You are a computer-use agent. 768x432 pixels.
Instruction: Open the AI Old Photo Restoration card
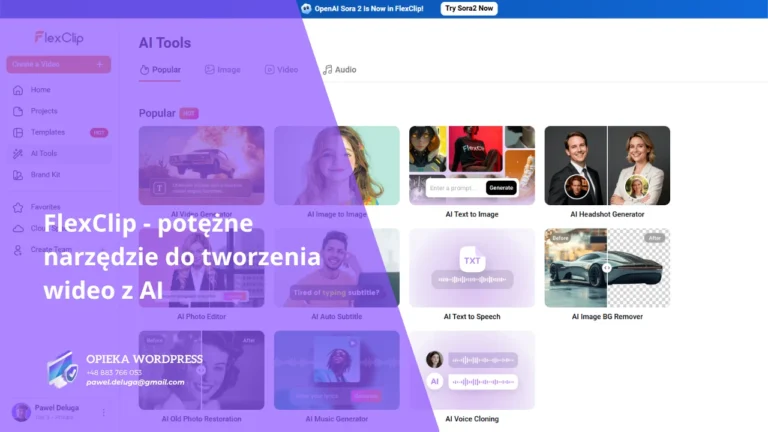(x=201, y=370)
